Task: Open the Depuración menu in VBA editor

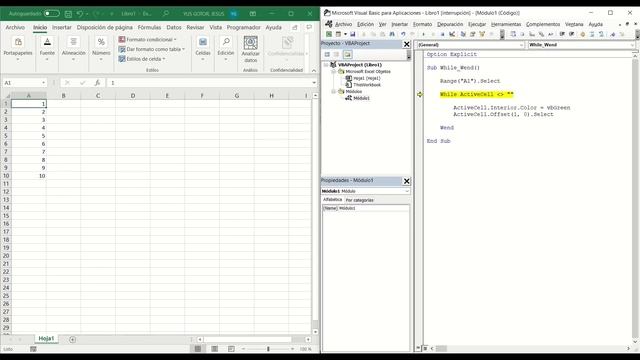Action: 450,24
